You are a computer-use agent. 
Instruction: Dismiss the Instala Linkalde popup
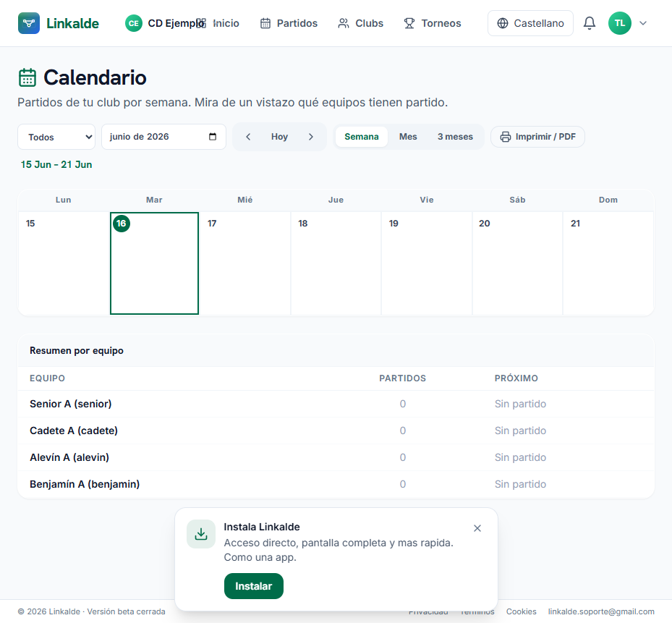[x=477, y=528]
